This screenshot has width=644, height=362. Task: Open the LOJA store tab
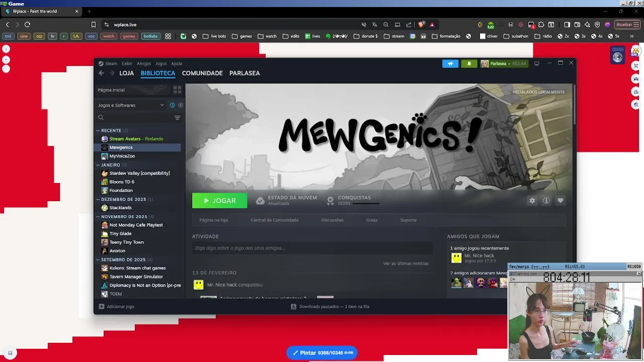tap(126, 73)
